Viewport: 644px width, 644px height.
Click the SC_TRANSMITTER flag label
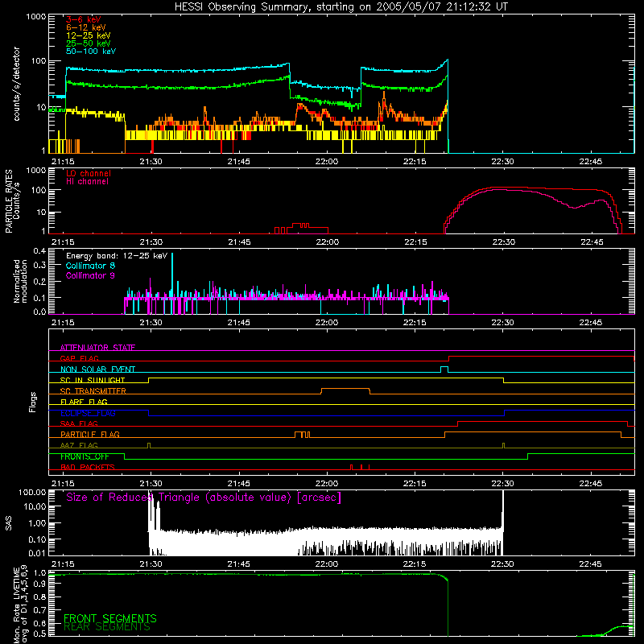click(93, 391)
